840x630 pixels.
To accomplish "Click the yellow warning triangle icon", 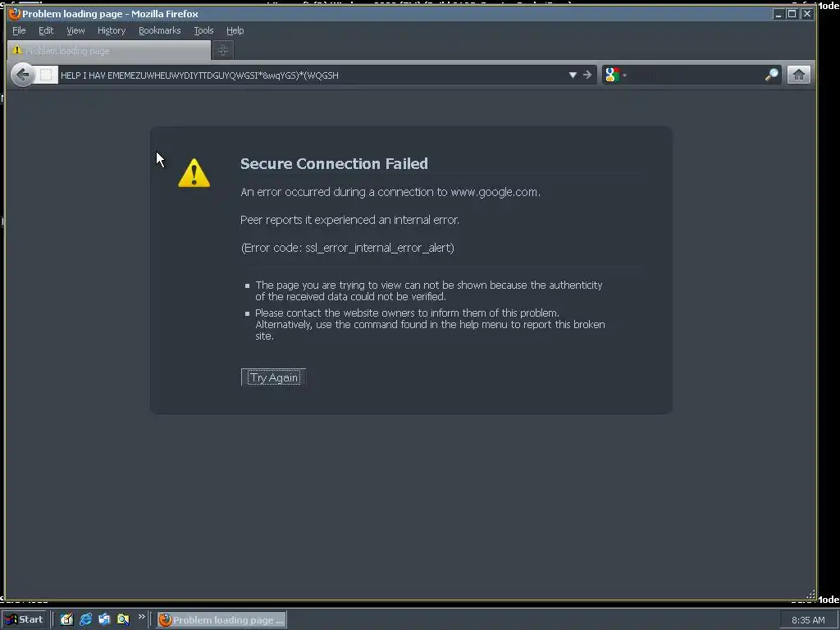I will point(194,173).
